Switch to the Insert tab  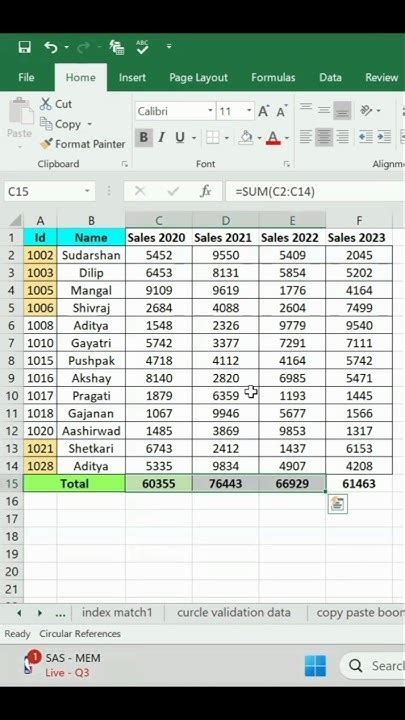click(132, 78)
